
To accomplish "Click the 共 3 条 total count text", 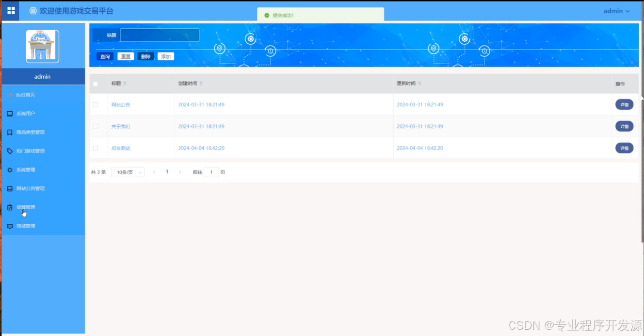I will coord(98,172).
